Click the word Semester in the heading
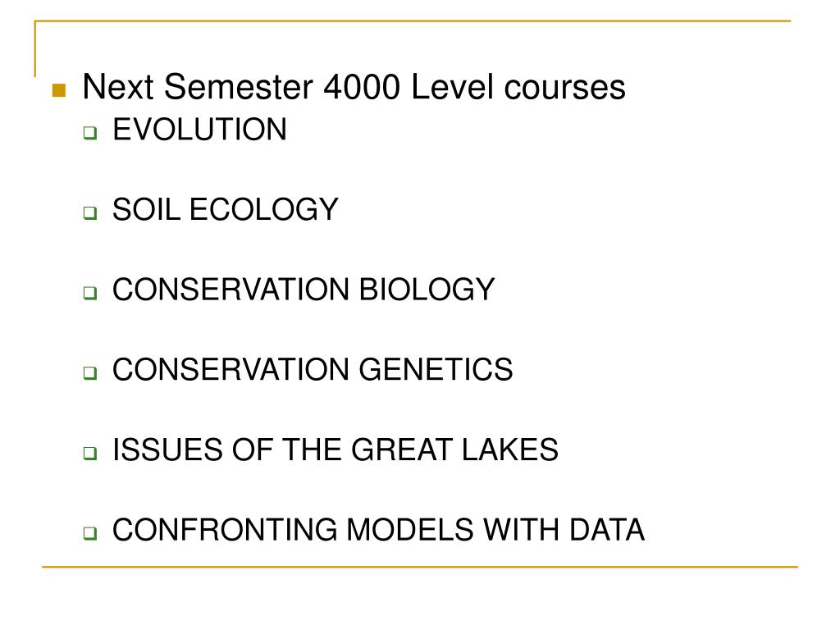The width and height of the screenshot is (840, 630). pyautogui.click(x=239, y=87)
